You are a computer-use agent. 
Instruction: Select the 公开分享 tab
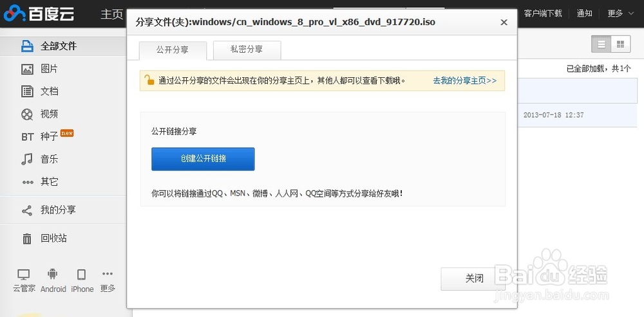(x=173, y=50)
